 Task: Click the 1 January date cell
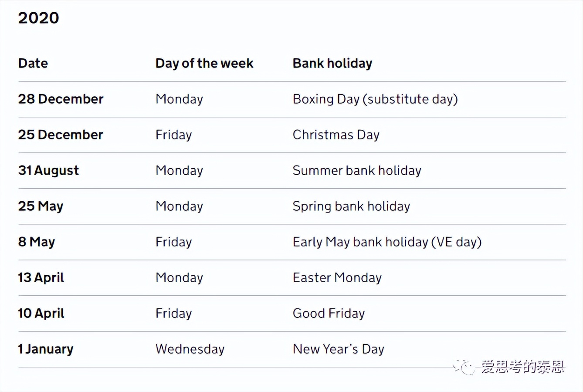pos(46,349)
